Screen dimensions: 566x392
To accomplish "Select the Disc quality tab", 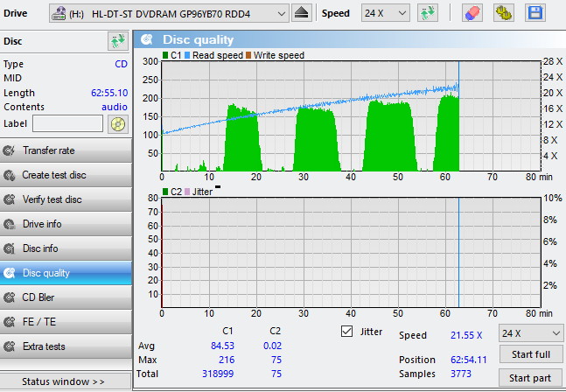I will (x=66, y=273).
